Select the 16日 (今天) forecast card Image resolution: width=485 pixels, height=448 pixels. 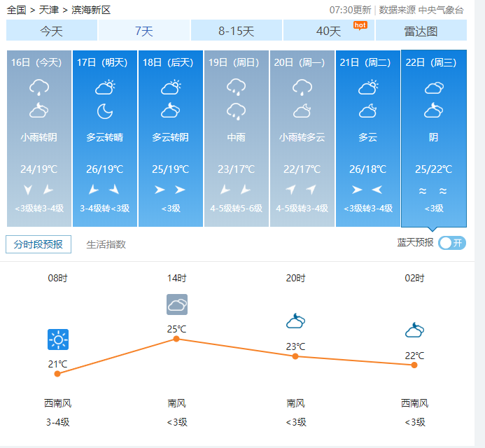tap(39, 139)
